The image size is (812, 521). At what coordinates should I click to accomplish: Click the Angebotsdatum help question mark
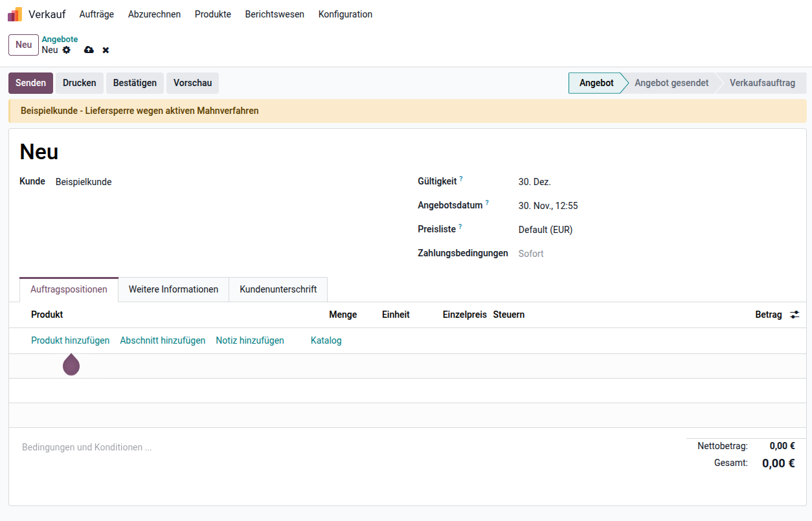(x=487, y=203)
